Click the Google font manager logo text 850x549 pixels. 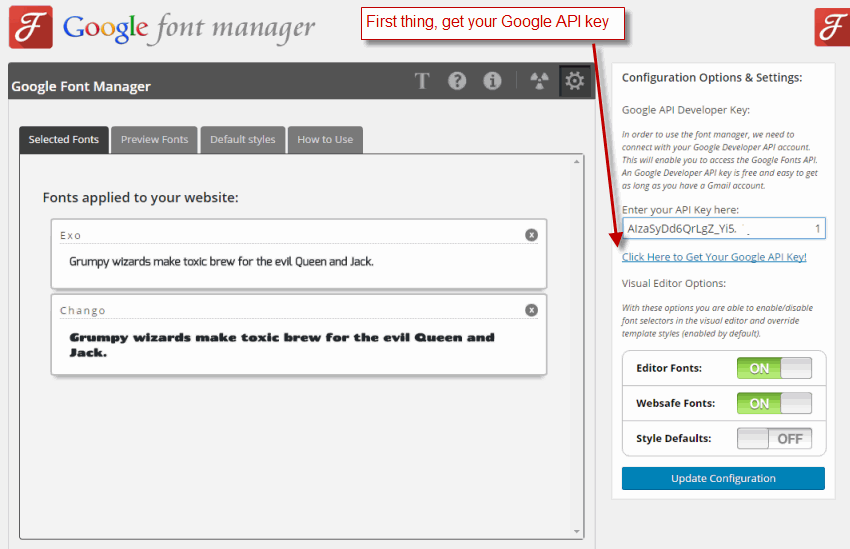pos(189,28)
